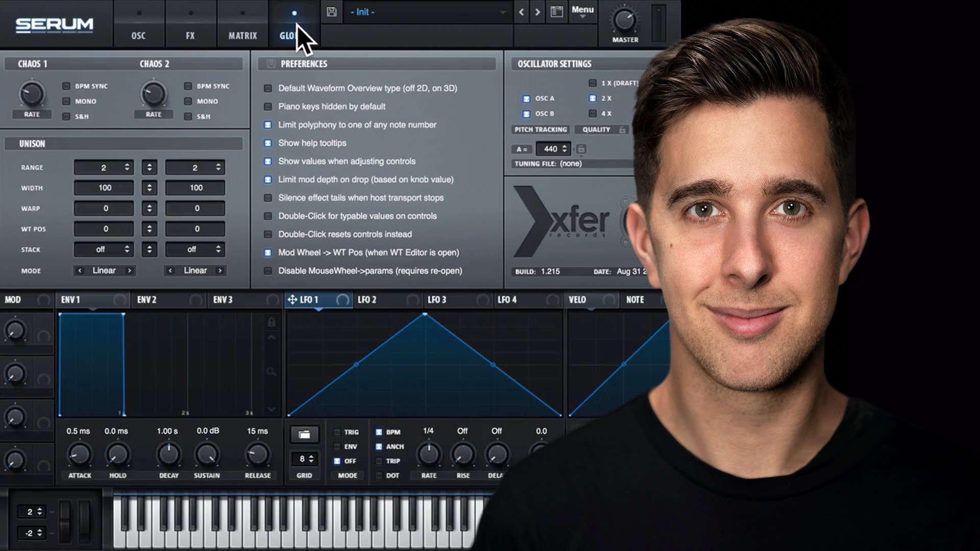Enable Piano keys hidden by default
This screenshot has height=551, width=980.
(x=267, y=107)
